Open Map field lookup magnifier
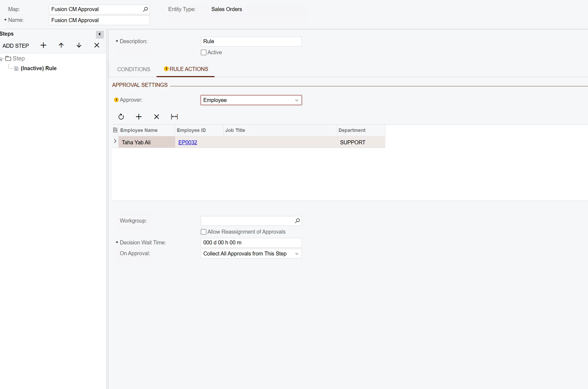 point(146,9)
